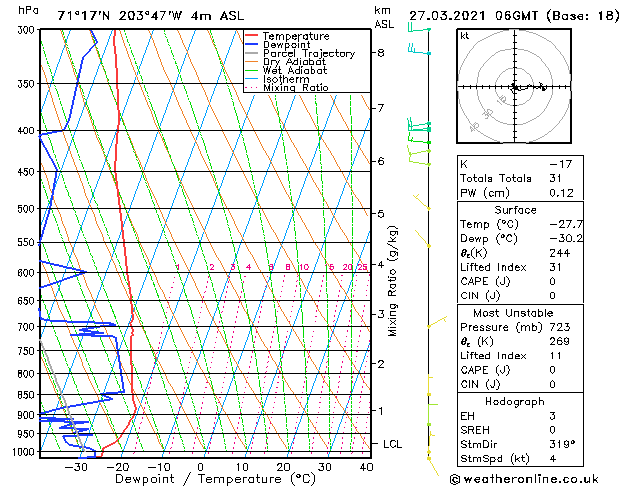Click the K index value −17

pyautogui.click(x=560, y=164)
